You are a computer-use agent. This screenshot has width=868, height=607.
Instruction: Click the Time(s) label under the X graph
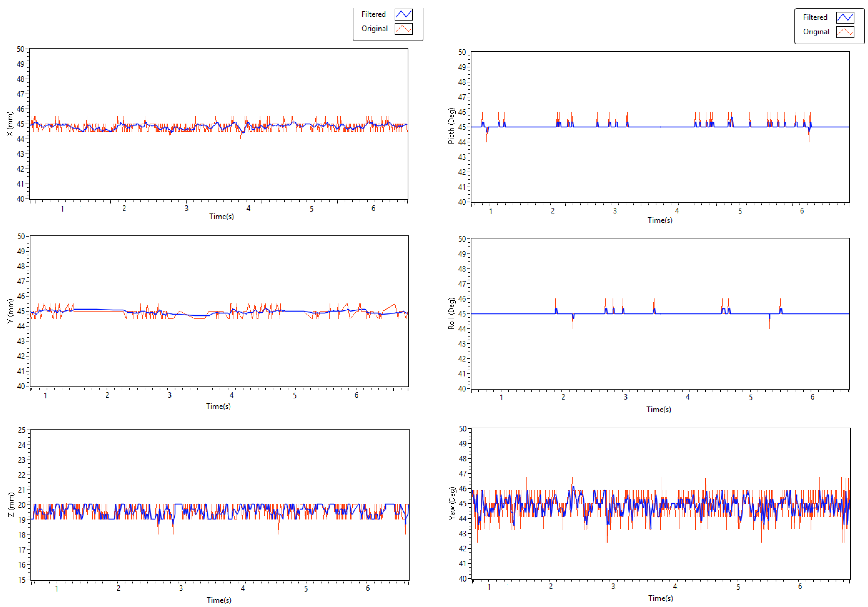(222, 217)
